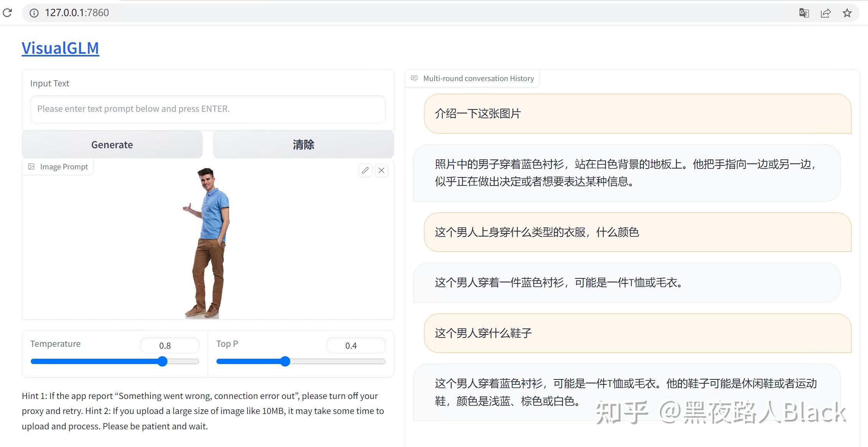Click the Temperature slider handle

point(163,361)
